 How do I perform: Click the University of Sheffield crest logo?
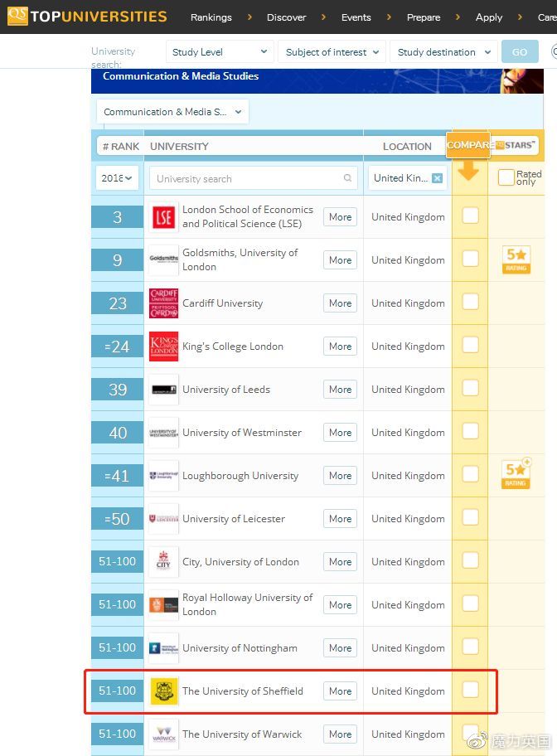(x=163, y=691)
